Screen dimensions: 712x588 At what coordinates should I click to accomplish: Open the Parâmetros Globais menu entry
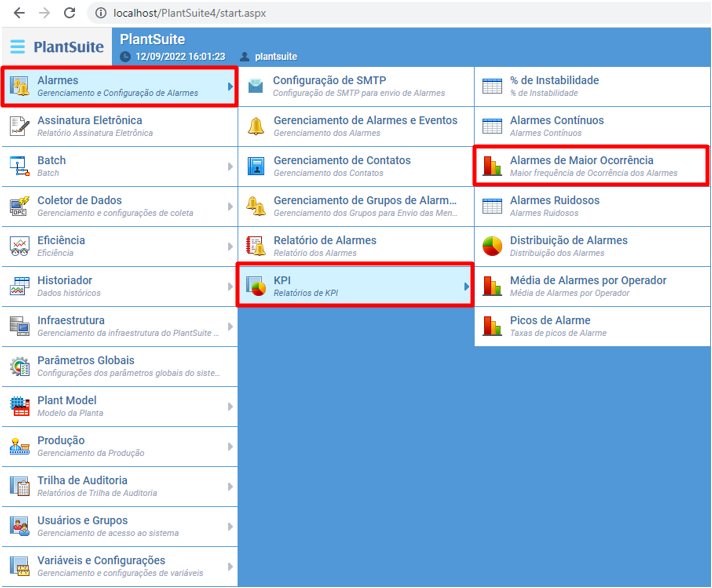click(119, 366)
